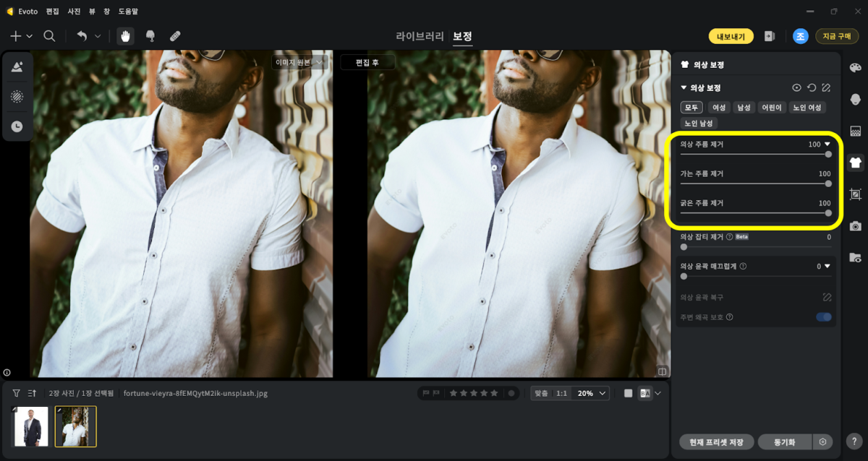Viewport: 868px width, 461px height.
Task: Open sync settings icon beside 동기화
Action: point(822,441)
